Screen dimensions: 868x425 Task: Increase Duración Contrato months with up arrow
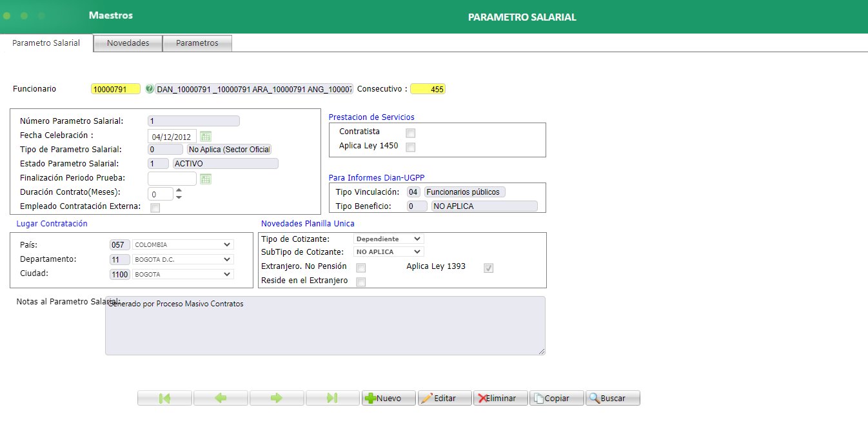point(179,190)
